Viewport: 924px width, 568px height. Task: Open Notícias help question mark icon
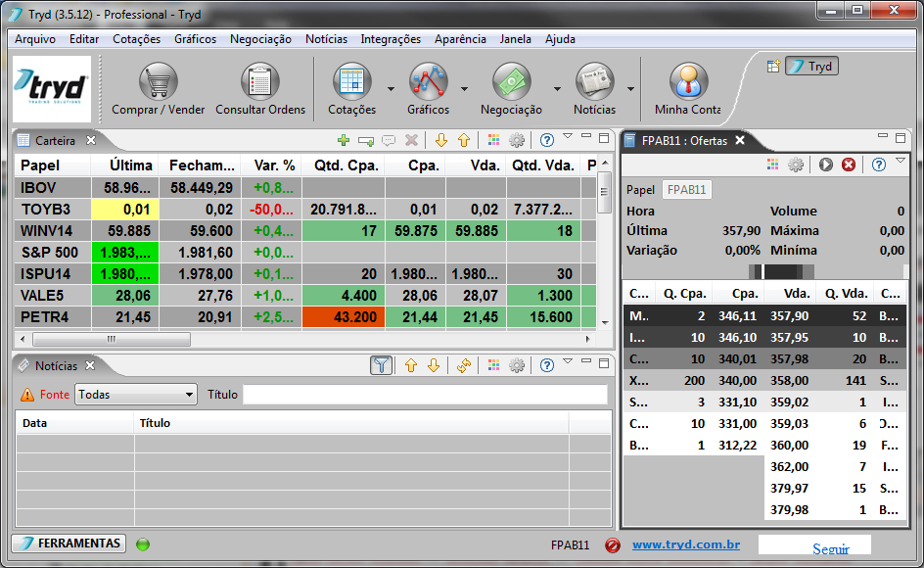click(547, 365)
